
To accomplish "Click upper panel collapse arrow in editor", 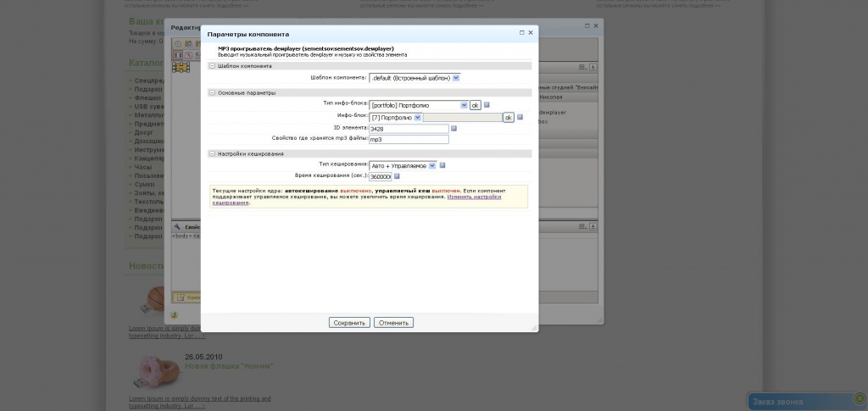I will pyautogui.click(x=593, y=67).
